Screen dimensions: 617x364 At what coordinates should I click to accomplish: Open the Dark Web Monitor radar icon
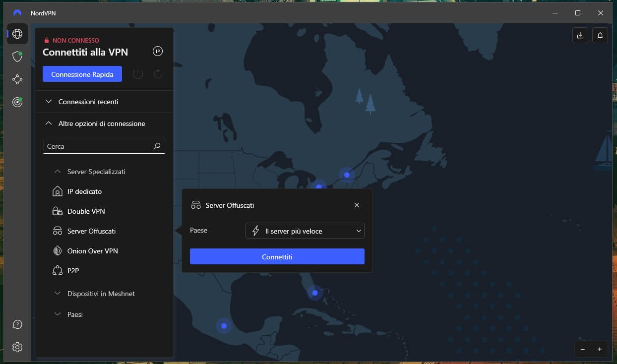(x=17, y=102)
